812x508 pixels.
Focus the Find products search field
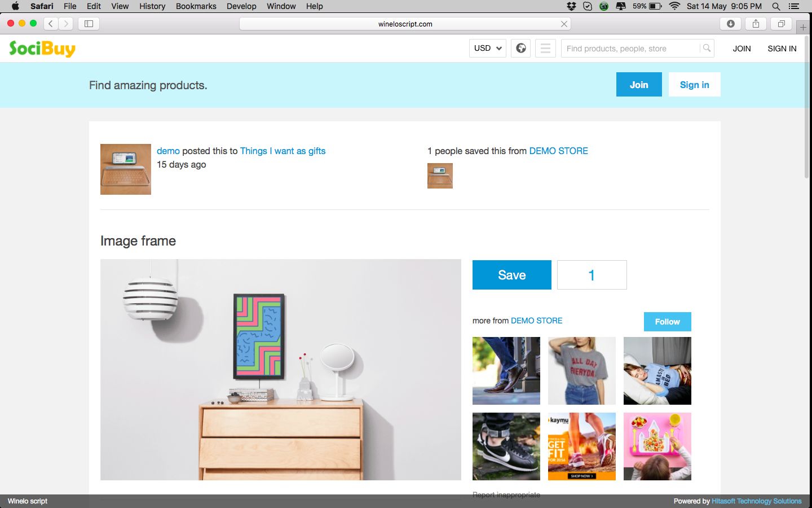630,49
